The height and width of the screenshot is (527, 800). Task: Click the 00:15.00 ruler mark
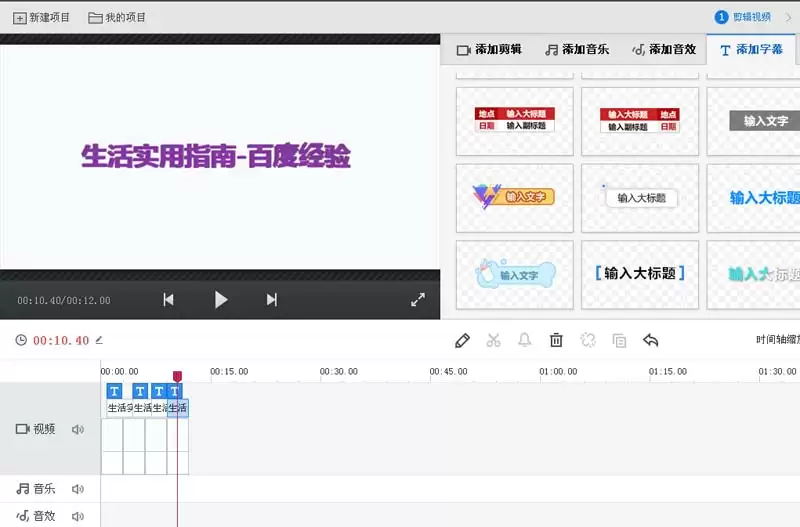229,371
